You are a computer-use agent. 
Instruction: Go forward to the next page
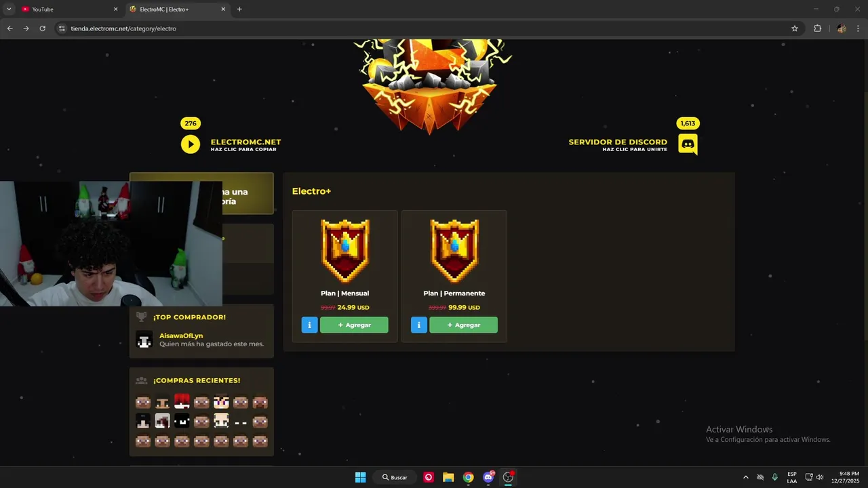coord(26,28)
